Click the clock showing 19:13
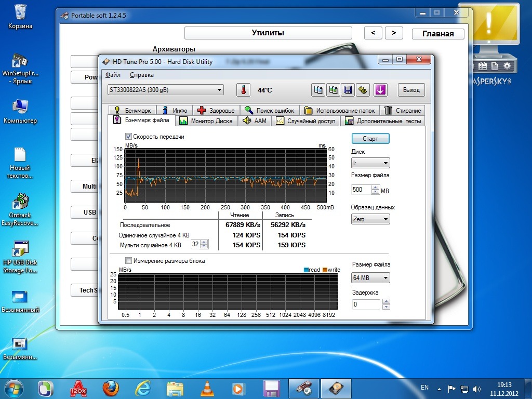 pos(504,385)
